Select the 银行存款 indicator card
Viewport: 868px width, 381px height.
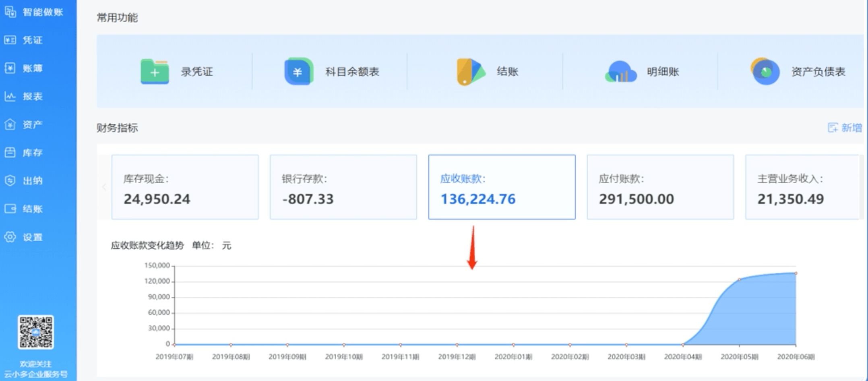click(343, 187)
